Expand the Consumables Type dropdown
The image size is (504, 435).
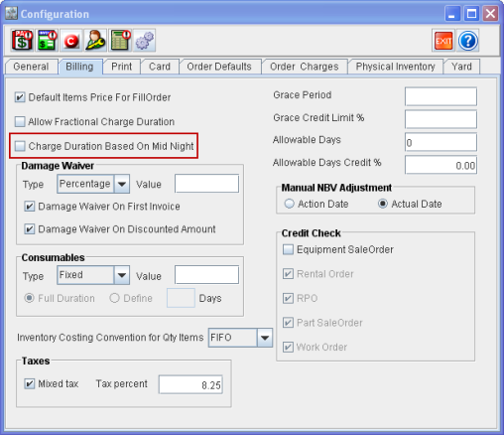point(122,275)
